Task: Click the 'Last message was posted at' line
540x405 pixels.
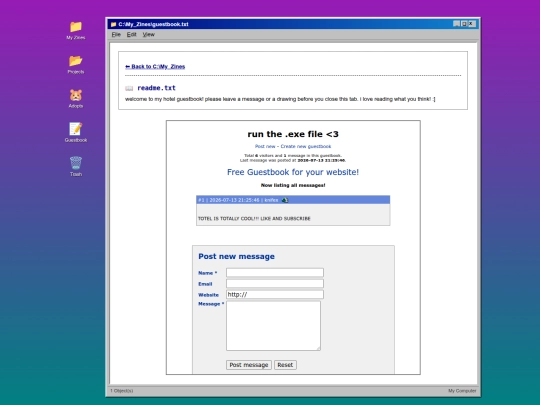Action: [293, 160]
